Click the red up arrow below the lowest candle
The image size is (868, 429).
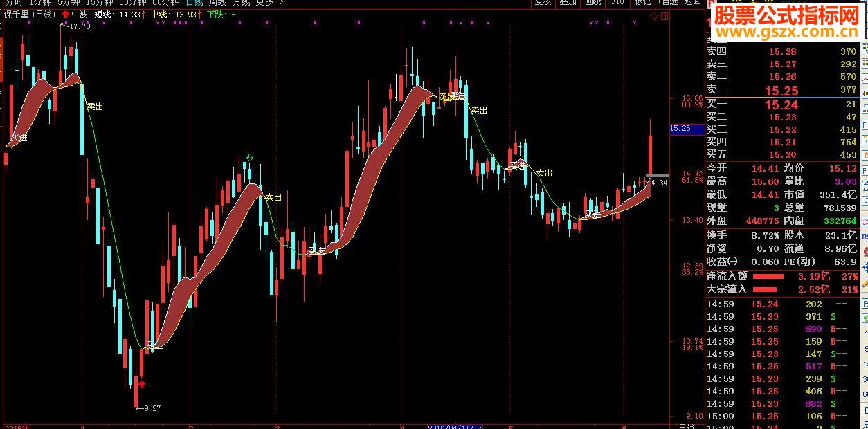point(142,383)
